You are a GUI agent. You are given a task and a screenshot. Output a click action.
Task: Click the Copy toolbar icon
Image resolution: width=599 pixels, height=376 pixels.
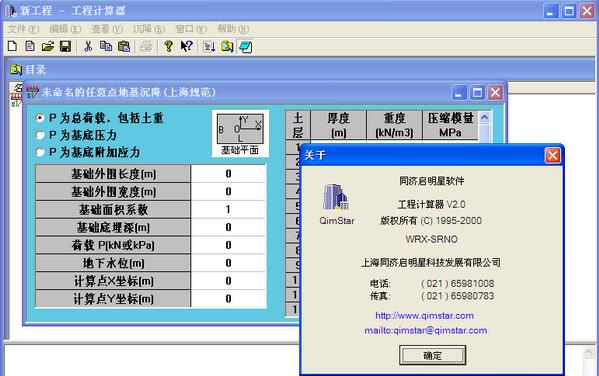pyautogui.click(x=106, y=46)
